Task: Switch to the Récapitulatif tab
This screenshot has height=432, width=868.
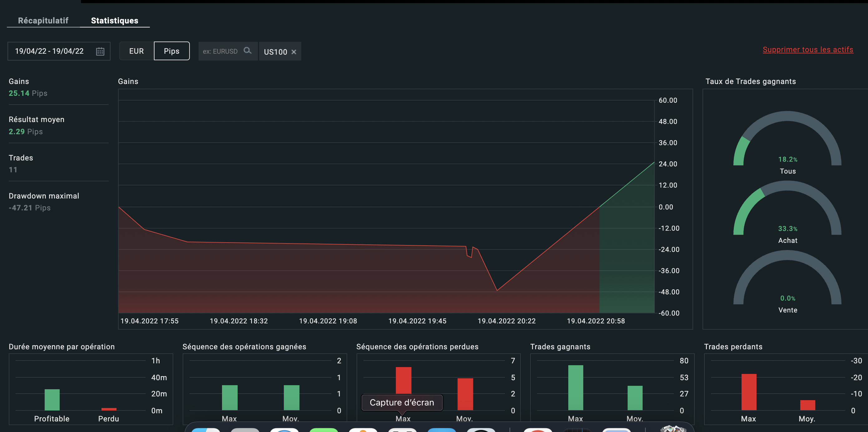Action: (x=43, y=21)
